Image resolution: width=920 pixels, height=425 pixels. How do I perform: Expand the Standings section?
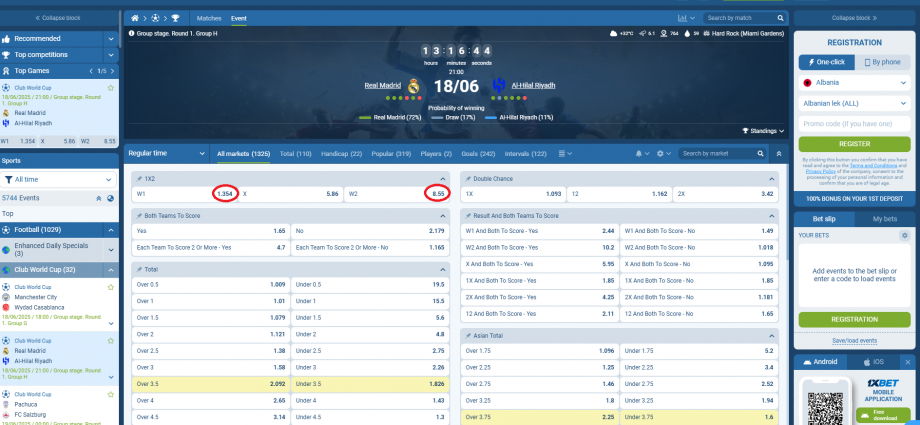[x=763, y=131]
